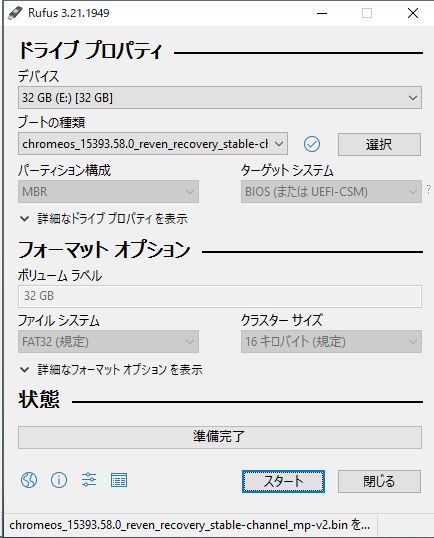
Task: Open the 16 キロバイト cluster size dropdown
Action: (x=331, y=341)
